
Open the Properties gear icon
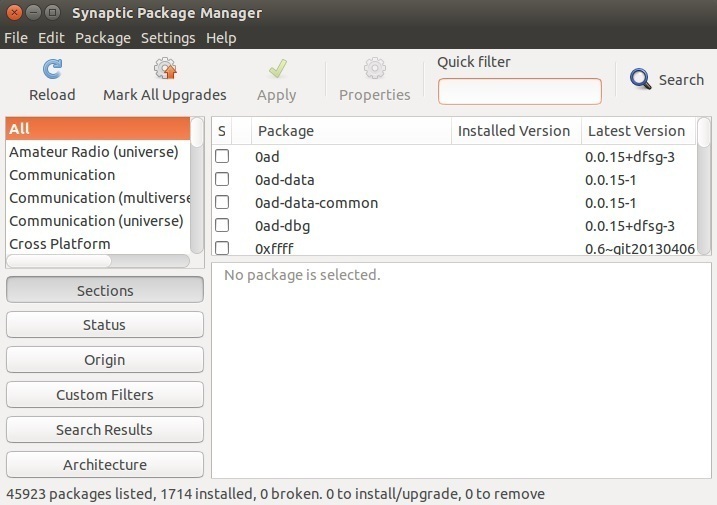click(375, 69)
